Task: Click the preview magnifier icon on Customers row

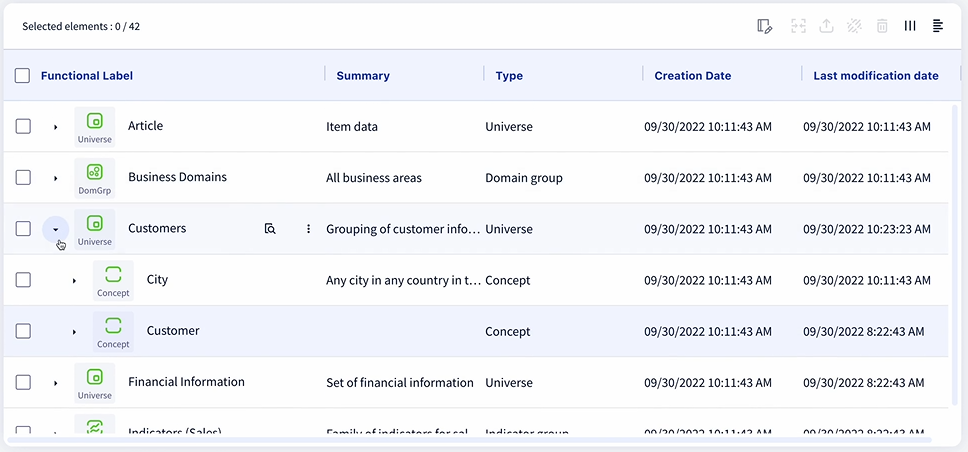Action: coord(270,229)
